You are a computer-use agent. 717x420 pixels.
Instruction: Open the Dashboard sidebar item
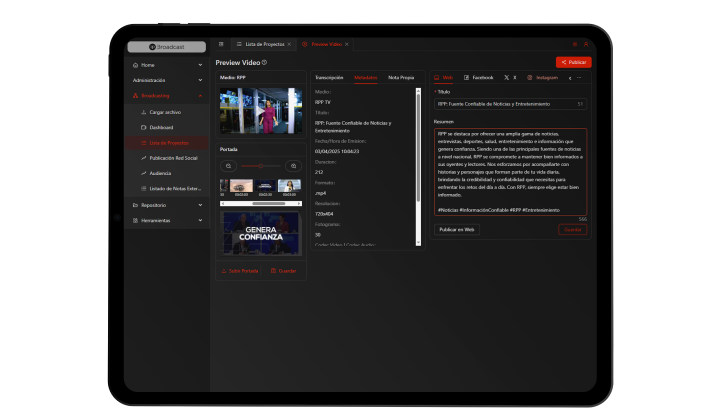click(162, 127)
